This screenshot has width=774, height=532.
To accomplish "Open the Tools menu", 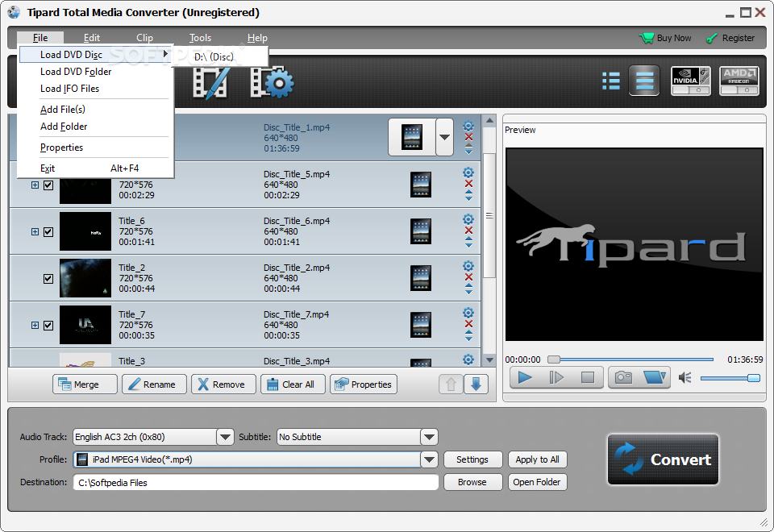I will pyautogui.click(x=200, y=38).
